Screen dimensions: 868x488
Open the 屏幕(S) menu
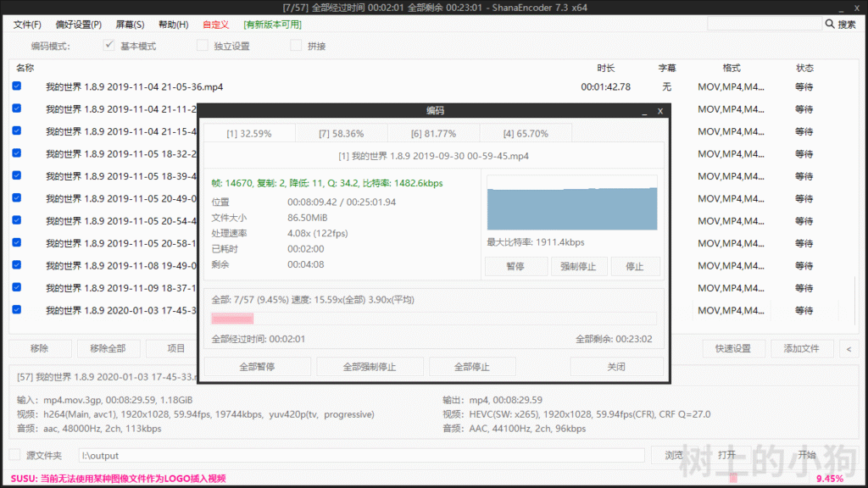point(130,25)
